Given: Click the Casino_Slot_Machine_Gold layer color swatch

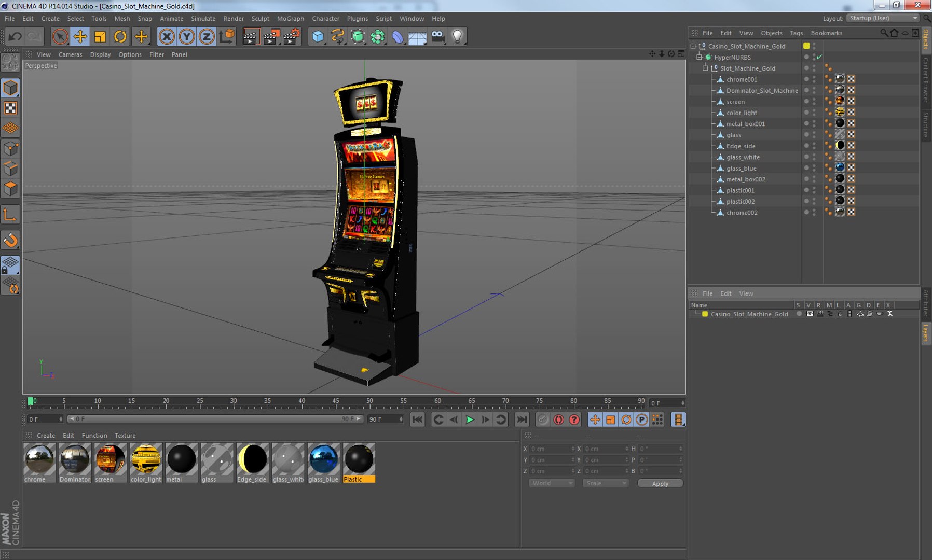Looking at the screenshot, I should click(x=705, y=314).
